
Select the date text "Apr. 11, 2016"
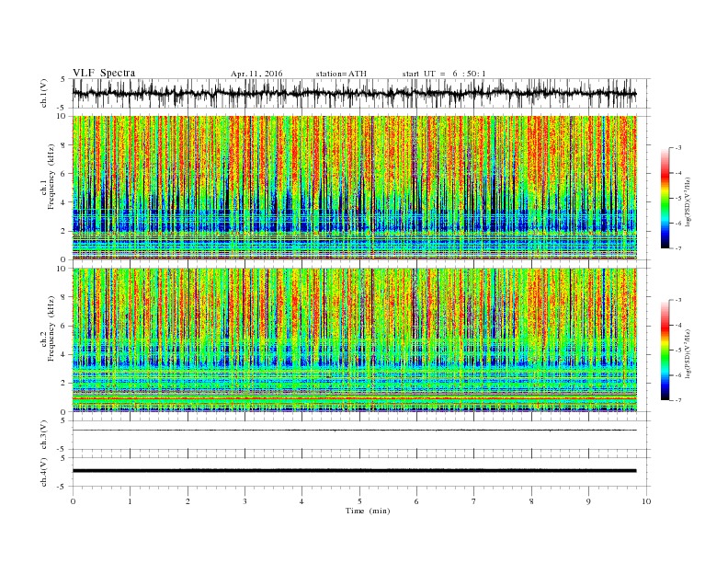(x=256, y=74)
